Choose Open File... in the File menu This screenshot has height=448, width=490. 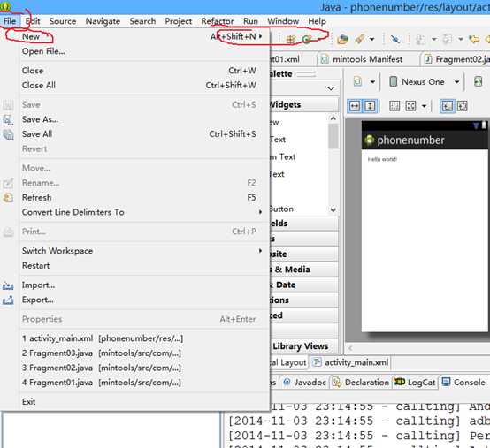coord(145,51)
